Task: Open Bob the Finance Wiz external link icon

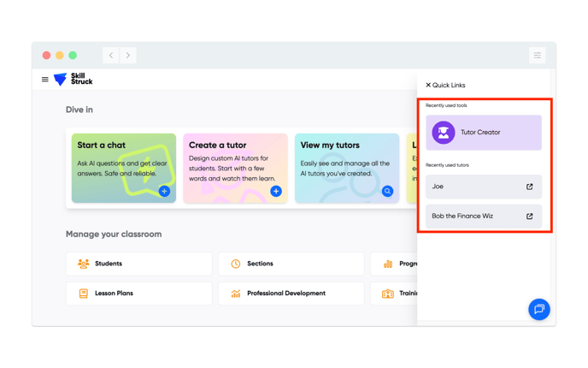Action: click(x=529, y=217)
